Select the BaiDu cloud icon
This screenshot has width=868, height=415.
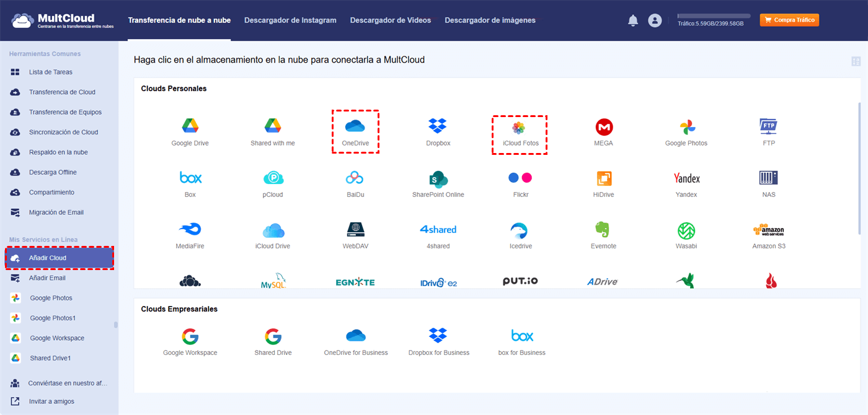coord(355,178)
